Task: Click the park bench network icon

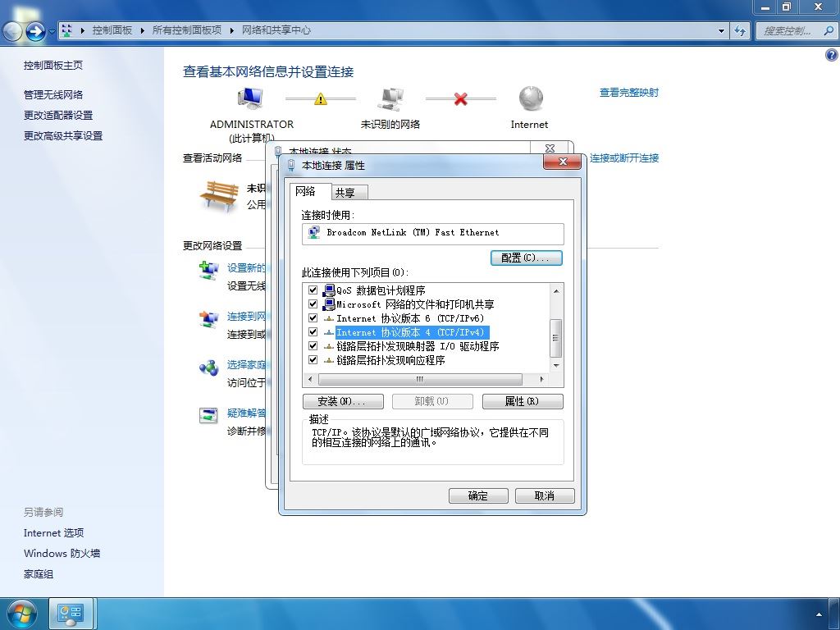Action: 219,196
